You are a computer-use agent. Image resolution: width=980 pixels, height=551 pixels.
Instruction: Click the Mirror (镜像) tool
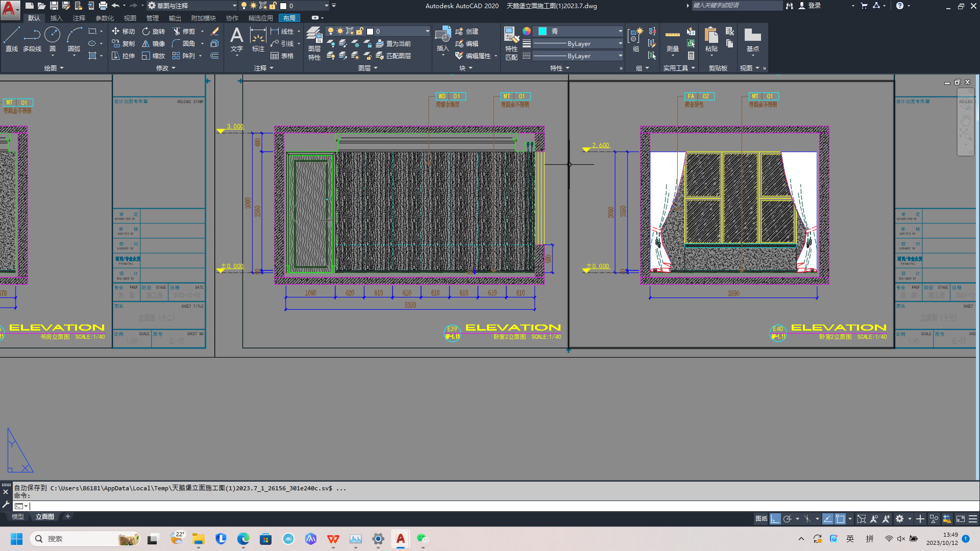[x=154, y=43]
